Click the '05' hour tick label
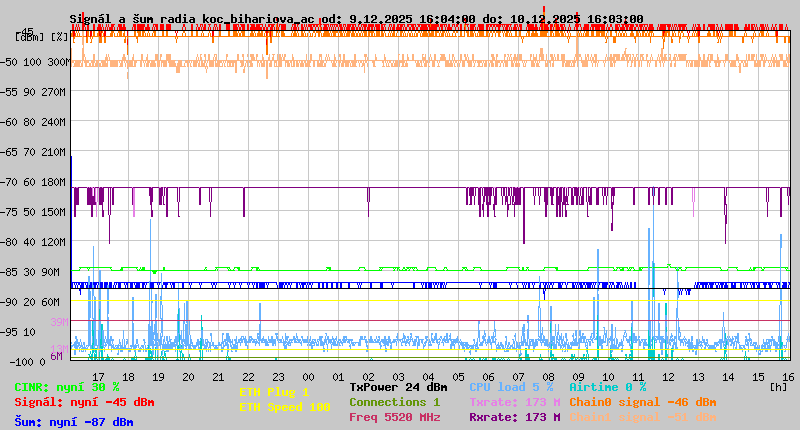The width and height of the screenshot is (800, 430). click(x=459, y=377)
